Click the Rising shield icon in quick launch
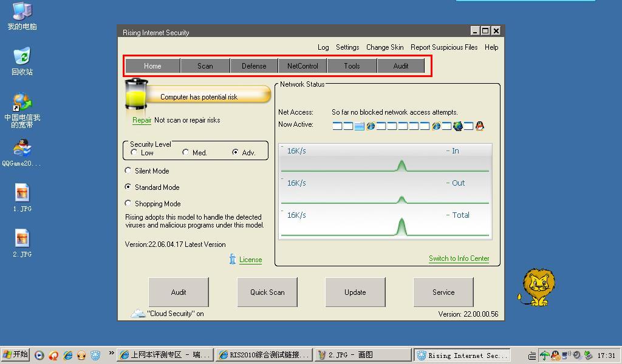 coord(95,355)
